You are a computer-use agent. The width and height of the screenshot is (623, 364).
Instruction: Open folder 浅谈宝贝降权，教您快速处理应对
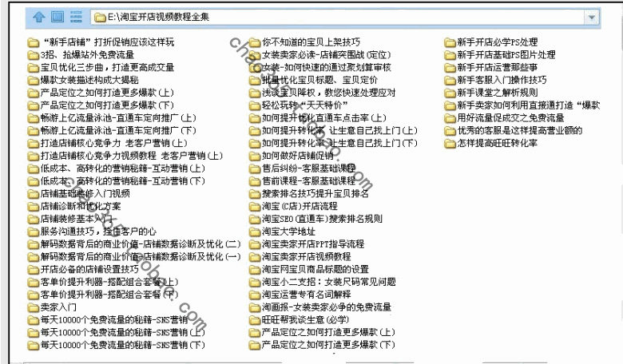323,93
